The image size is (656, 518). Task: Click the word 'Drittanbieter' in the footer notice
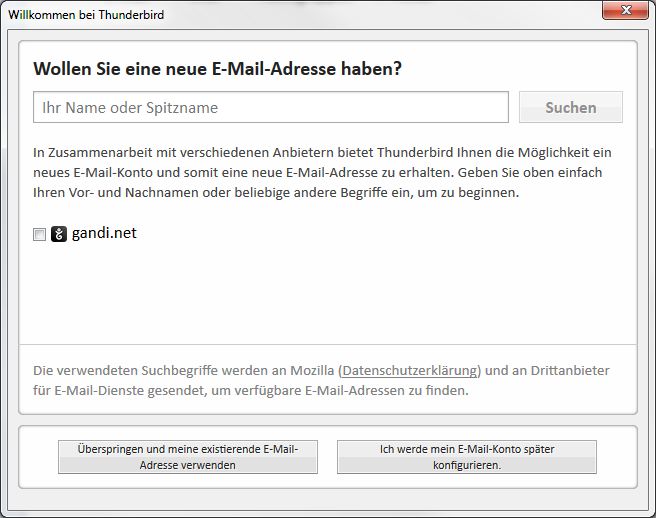point(560,370)
